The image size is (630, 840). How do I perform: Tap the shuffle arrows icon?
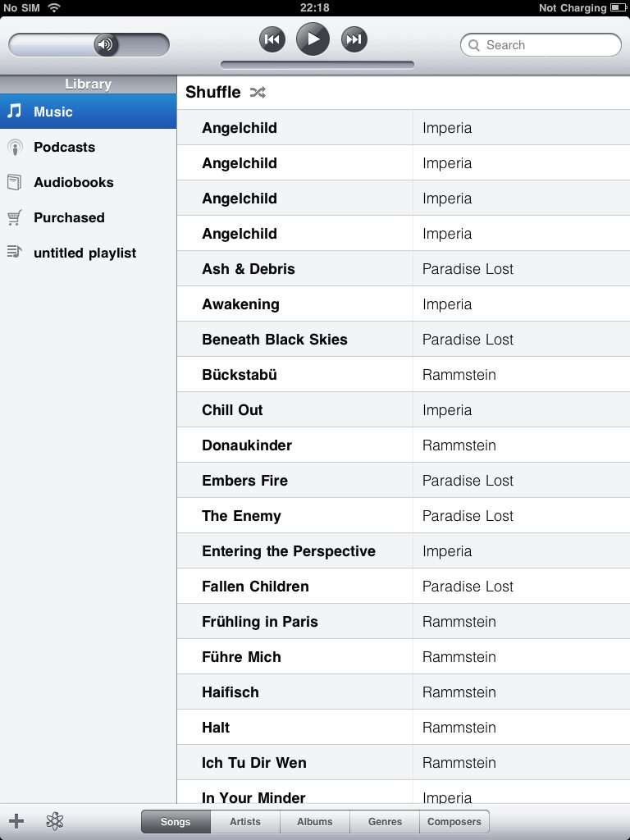coord(258,92)
